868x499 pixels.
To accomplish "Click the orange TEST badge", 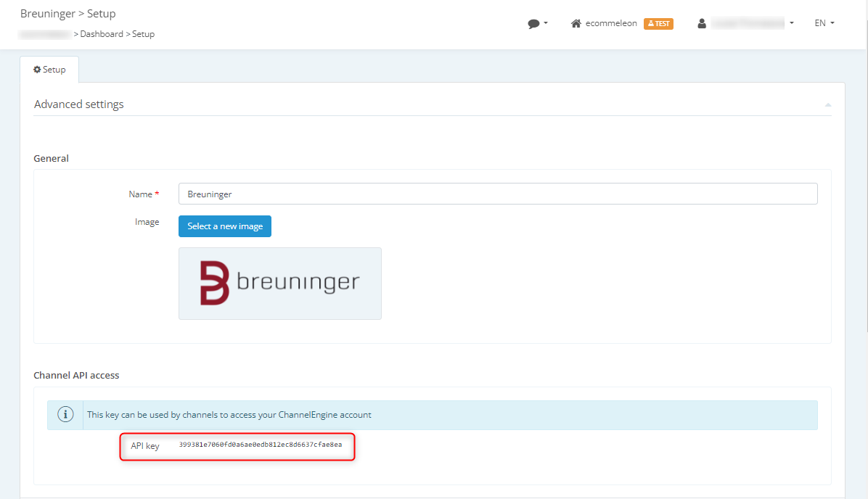I will point(658,24).
